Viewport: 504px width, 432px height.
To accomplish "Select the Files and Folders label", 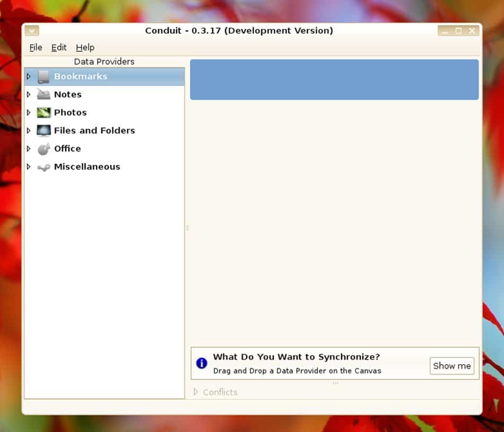I will pyautogui.click(x=94, y=131).
